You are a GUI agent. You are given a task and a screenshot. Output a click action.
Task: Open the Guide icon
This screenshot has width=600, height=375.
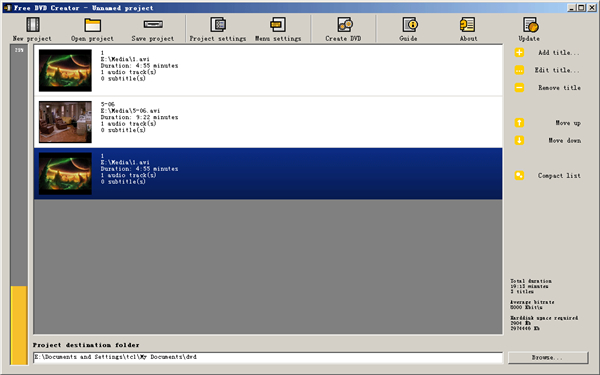click(410, 24)
